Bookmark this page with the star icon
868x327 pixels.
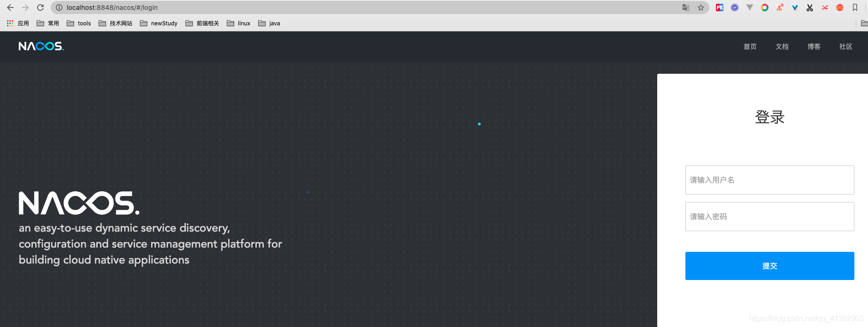coord(701,8)
